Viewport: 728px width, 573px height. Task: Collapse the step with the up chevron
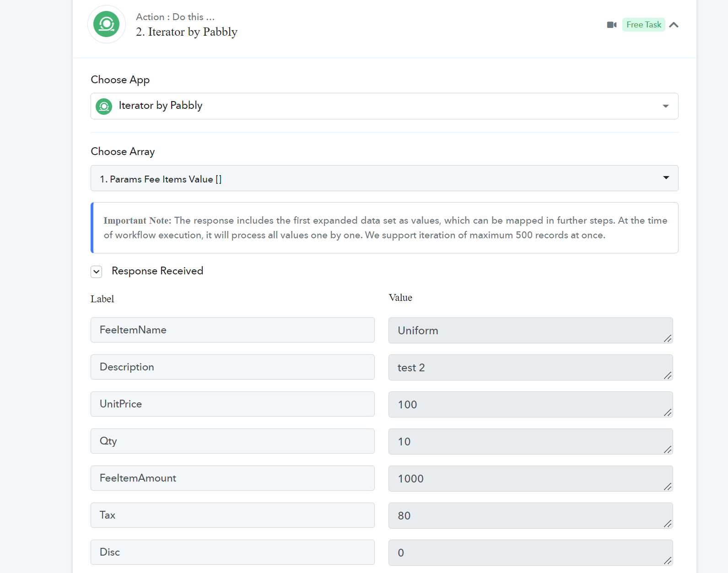[x=674, y=25]
